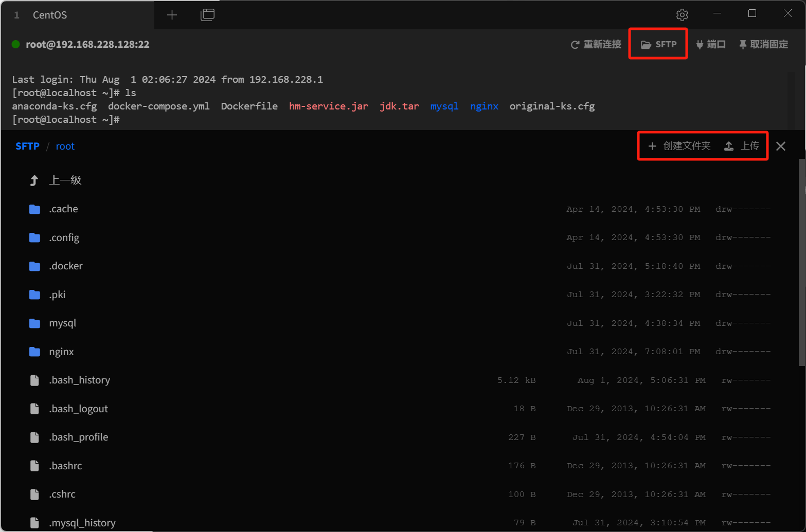The image size is (806, 532).
Task: Click the file list vertical scrollbar
Action: (x=801, y=262)
